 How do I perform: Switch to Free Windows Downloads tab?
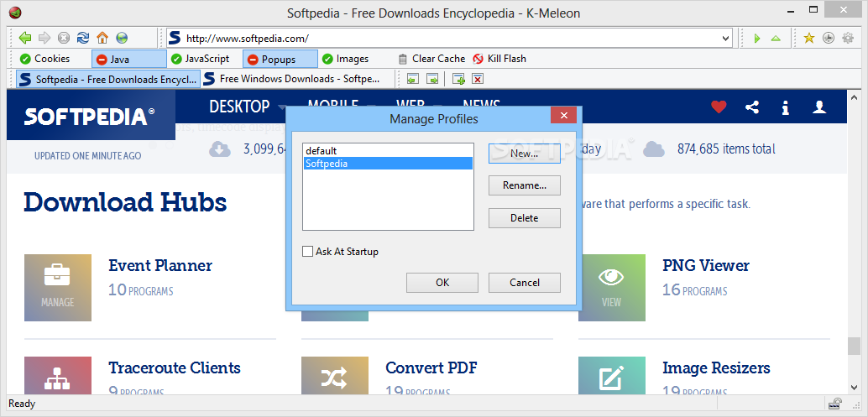[x=292, y=79]
